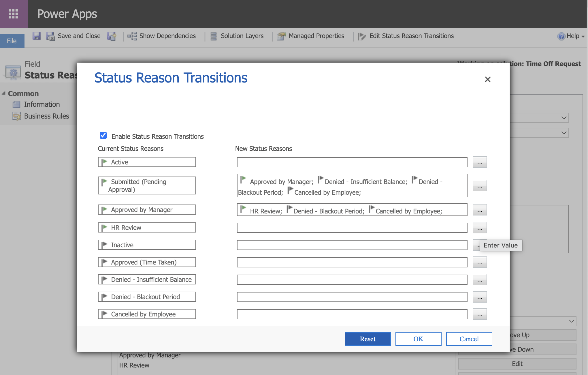This screenshot has width=588, height=375.
Task: Click Save and Close label
Action: tap(79, 36)
